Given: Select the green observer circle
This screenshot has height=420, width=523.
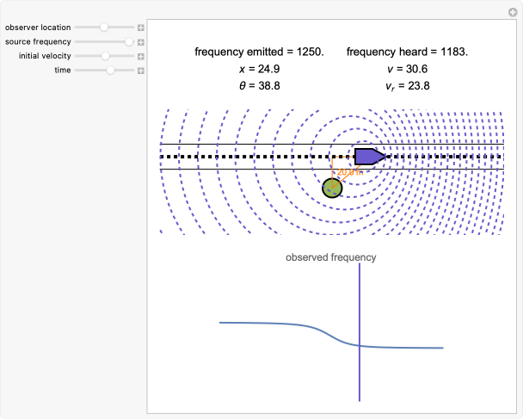Looking at the screenshot, I should point(332,188).
